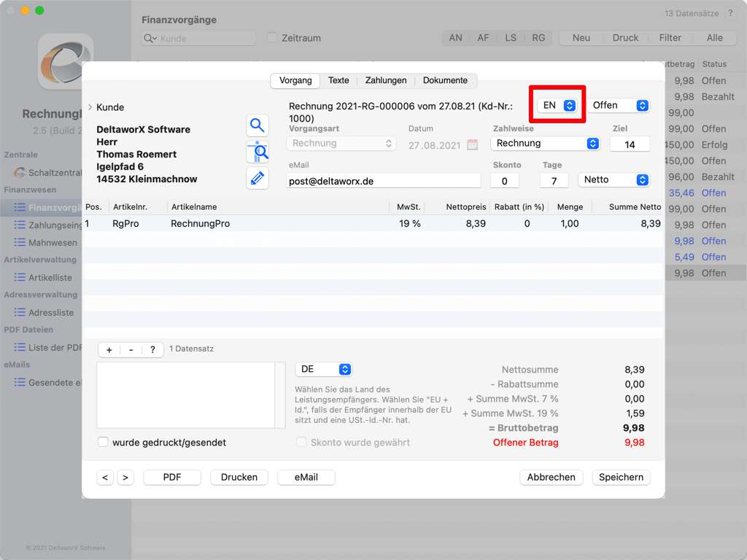Click the magnifier customer search icon
The height and width of the screenshot is (560, 747).
tap(257, 125)
